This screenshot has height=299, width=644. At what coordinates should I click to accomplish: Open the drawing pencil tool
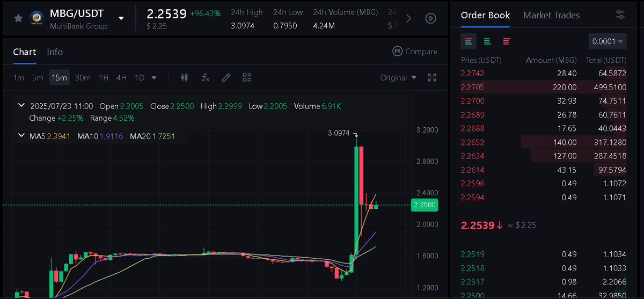(226, 78)
